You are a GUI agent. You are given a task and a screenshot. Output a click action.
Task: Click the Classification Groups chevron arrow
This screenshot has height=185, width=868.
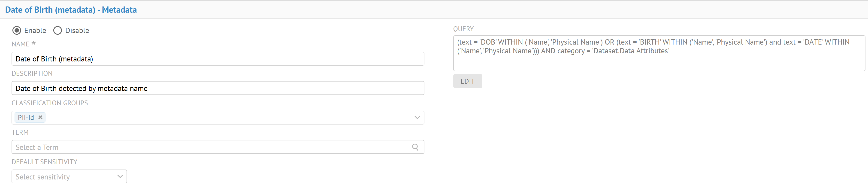(x=417, y=118)
